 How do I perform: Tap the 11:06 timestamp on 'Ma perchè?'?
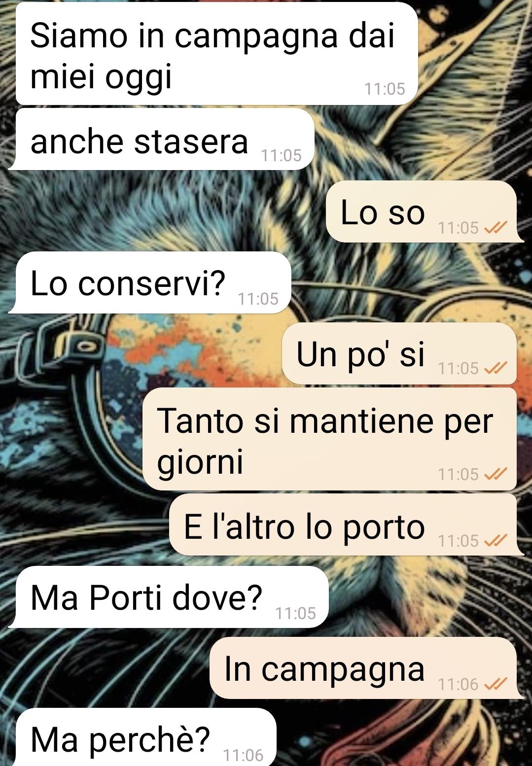[244, 755]
